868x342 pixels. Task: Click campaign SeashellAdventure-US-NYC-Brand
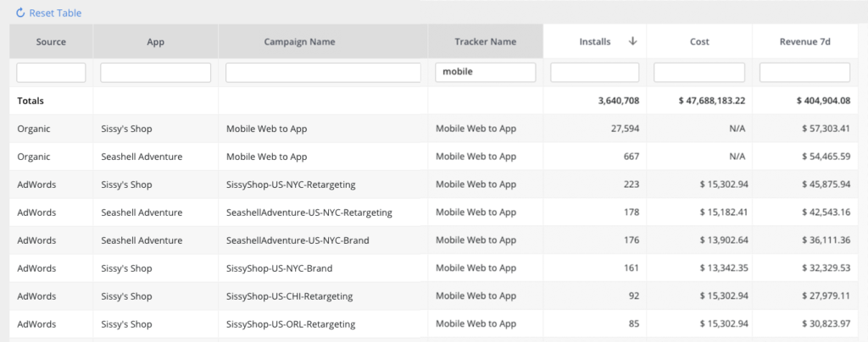[x=298, y=240]
